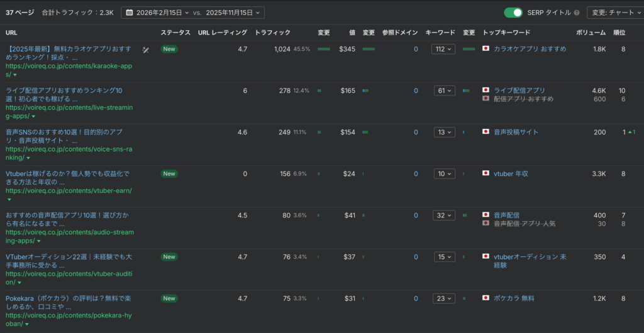Screen dimensions: 644x333
Task: Click the New status badge for Pokekara page
Action: point(169,298)
